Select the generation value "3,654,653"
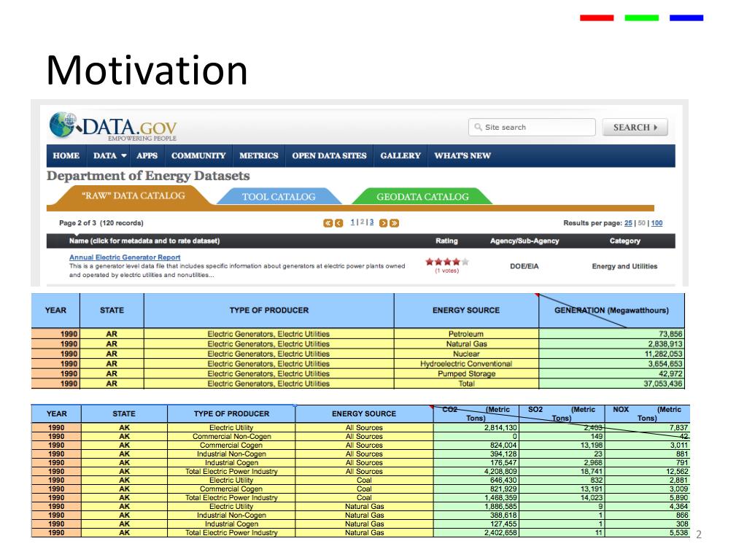 pyautogui.click(x=612, y=364)
